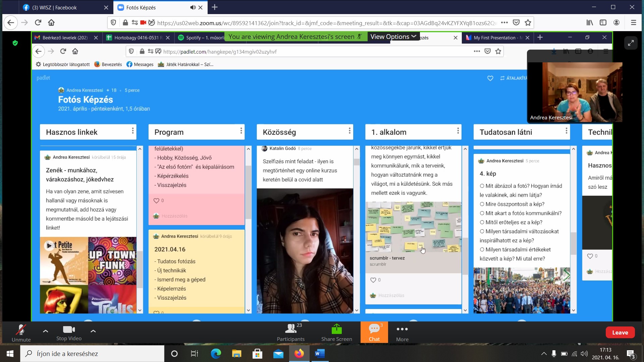Viewport: 644px width, 362px height.
Task: Click the scrollbar thumb in Közösség column
Action: [357, 162]
